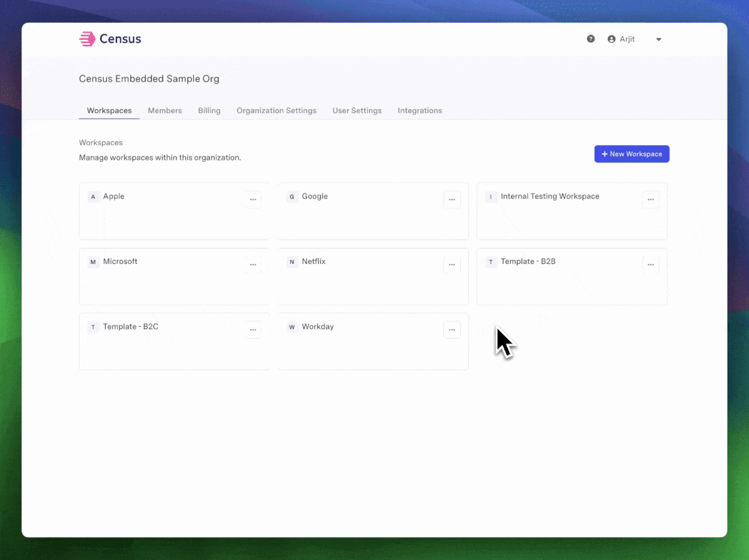Image resolution: width=749 pixels, height=560 pixels.
Task: Click the Microsoft workspace avatar letter M
Action: [93, 262]
